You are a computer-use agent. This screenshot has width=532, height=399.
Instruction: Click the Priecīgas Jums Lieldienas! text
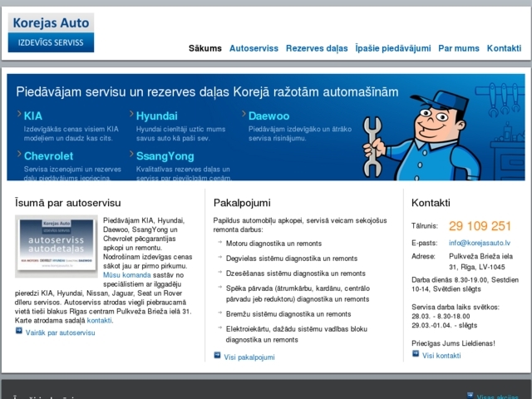point(453,343)
